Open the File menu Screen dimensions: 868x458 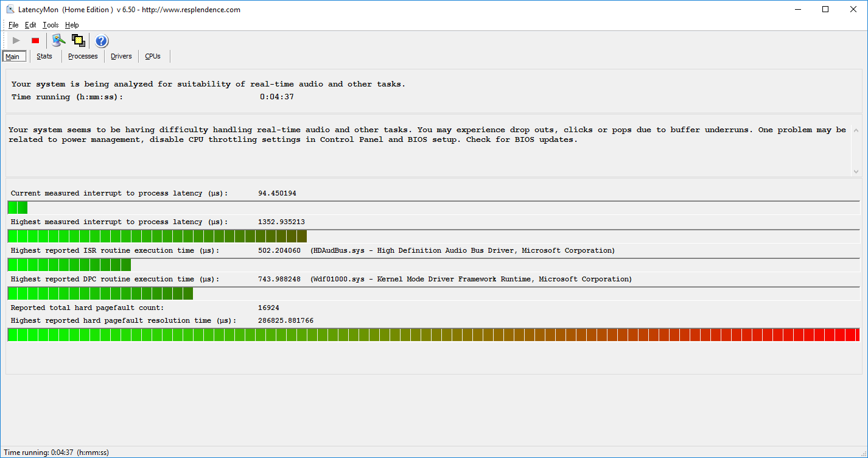(13, 25)
